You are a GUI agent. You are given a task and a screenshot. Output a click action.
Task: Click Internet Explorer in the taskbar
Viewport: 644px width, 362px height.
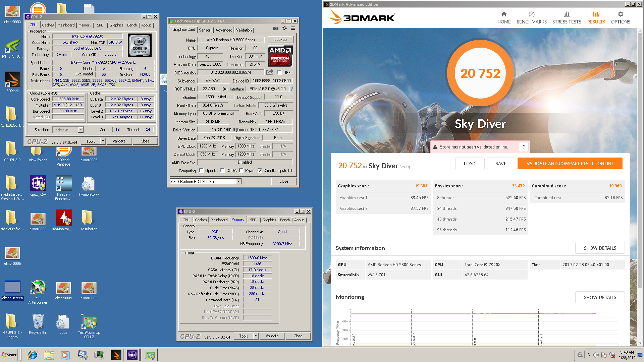tap(33, 355)
